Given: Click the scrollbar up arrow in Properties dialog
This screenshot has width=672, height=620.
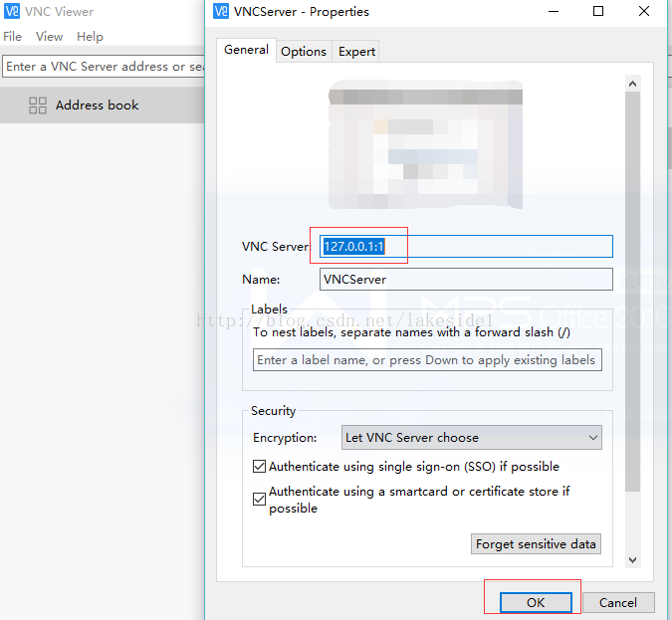Looking at the screenshot, I should pyautogui.click(x=632, y=84).
